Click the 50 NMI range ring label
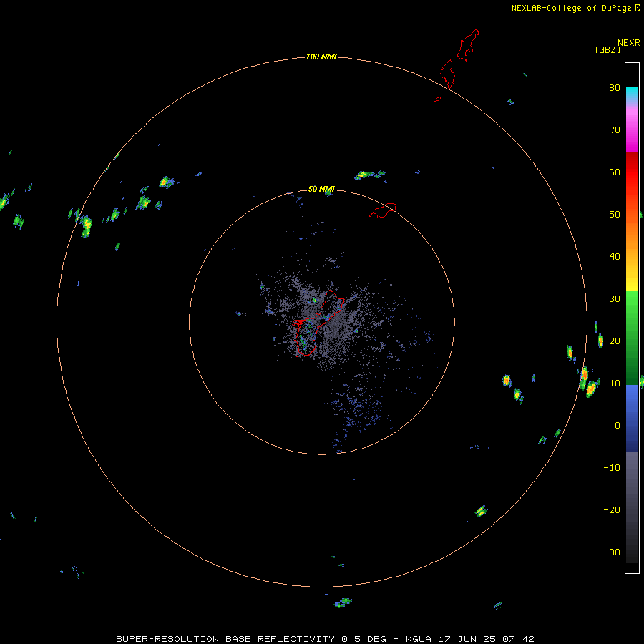Viewport: 644px width, 644px height. point(321,189)
